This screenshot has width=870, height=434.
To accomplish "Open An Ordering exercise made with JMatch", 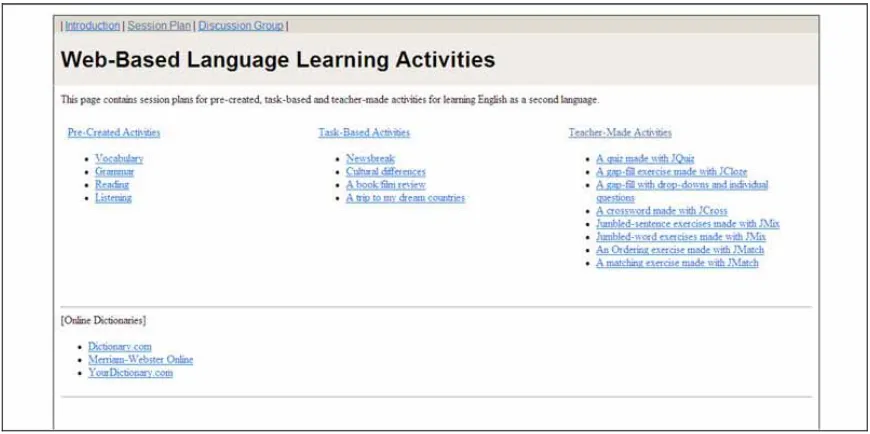I will point(680,250).
